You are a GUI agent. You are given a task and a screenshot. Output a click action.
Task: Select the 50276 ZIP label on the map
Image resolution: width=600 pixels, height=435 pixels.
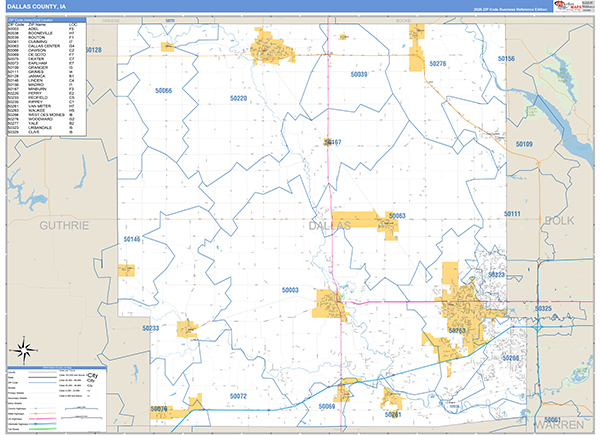[x=438, y=64]
